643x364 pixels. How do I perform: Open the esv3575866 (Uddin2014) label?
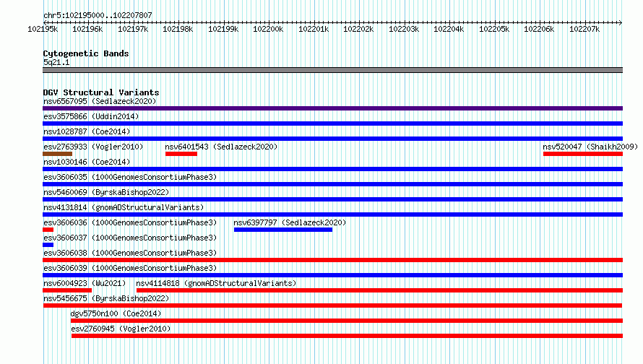coord(91,116)
